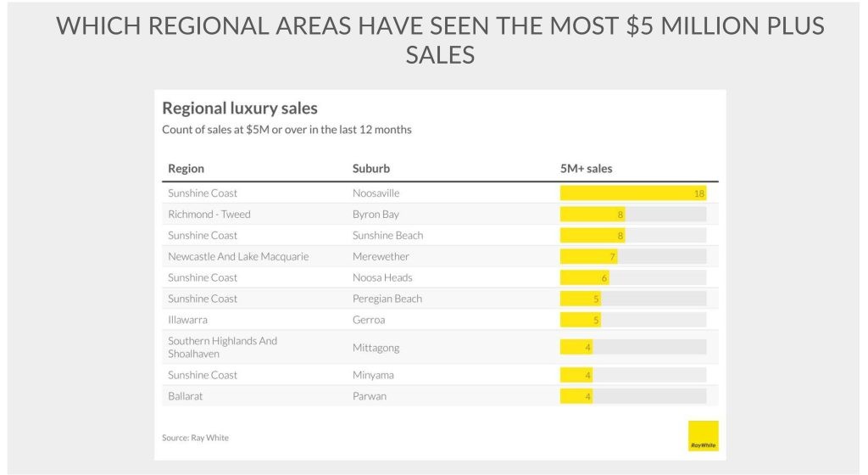The height and width of the screenshot is (475, 868).
Task: Click the Ray White logo icon
Action: click(703, 436)
